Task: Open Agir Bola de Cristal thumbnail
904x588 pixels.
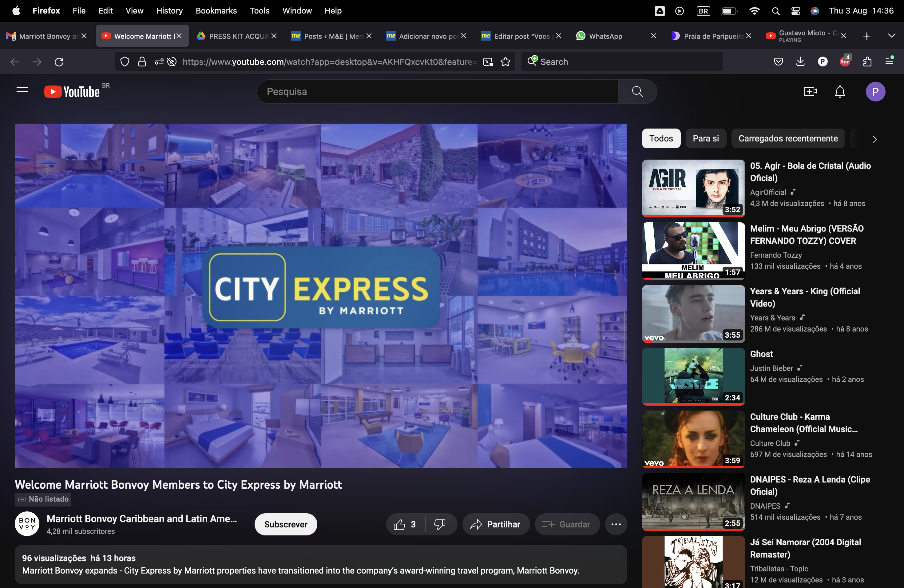Action: point(693,188)
